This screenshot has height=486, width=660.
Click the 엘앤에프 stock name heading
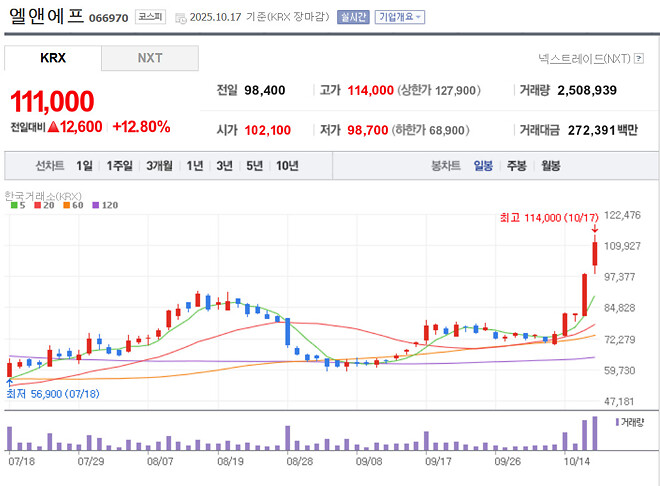click(46, 16)
